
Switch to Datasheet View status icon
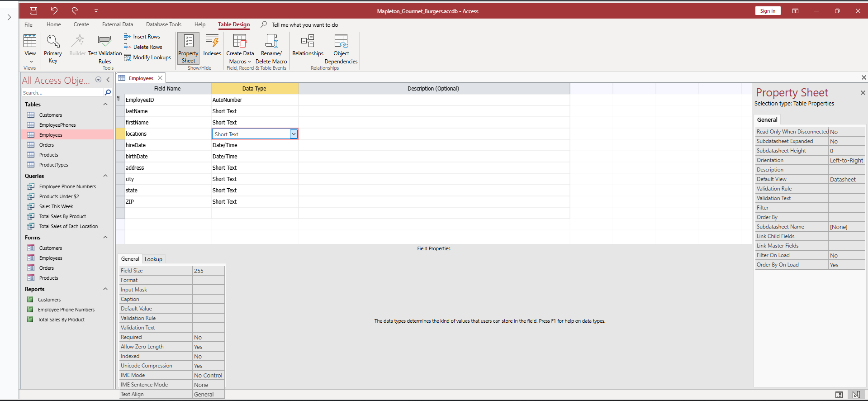tap(839, 395)
